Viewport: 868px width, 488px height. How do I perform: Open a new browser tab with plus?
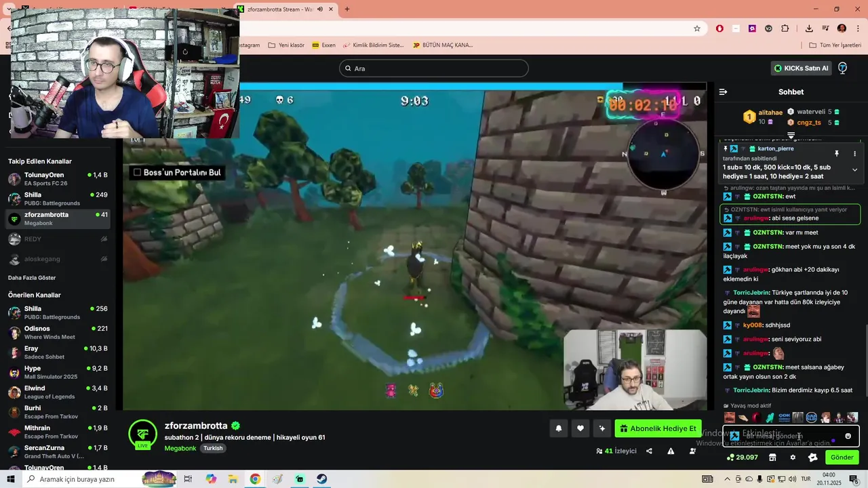[347, 9]
